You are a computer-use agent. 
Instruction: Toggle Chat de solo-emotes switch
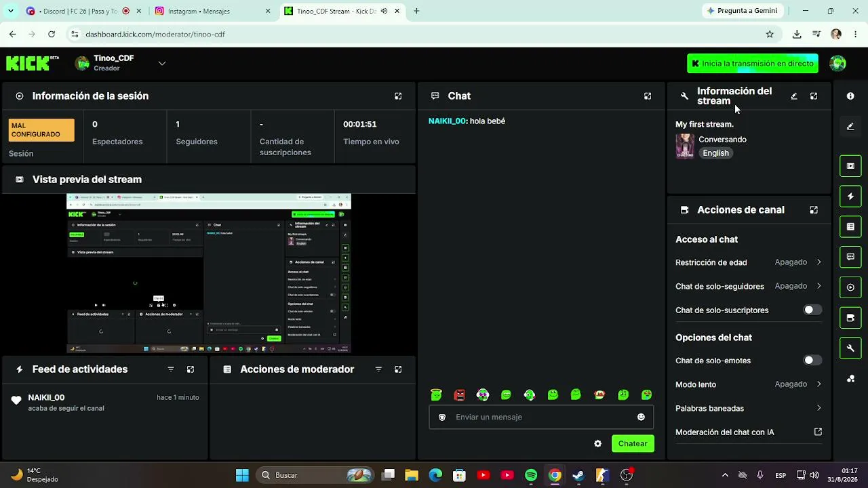(x=812, y=361)
